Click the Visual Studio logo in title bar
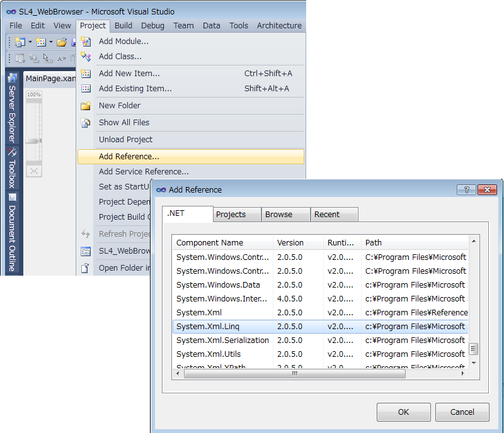The height and width of the screenshot is (433, 504). click(x=11, y=12)
